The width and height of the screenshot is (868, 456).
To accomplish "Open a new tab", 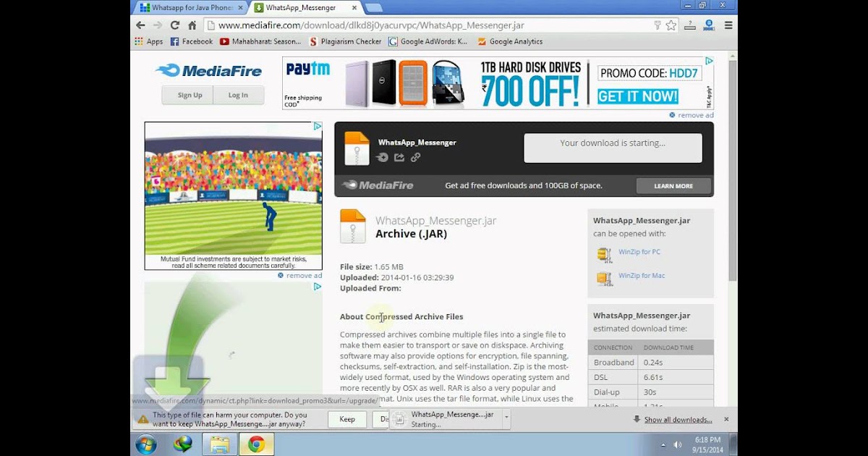I will pyautogui.click(x=373, y=8).
